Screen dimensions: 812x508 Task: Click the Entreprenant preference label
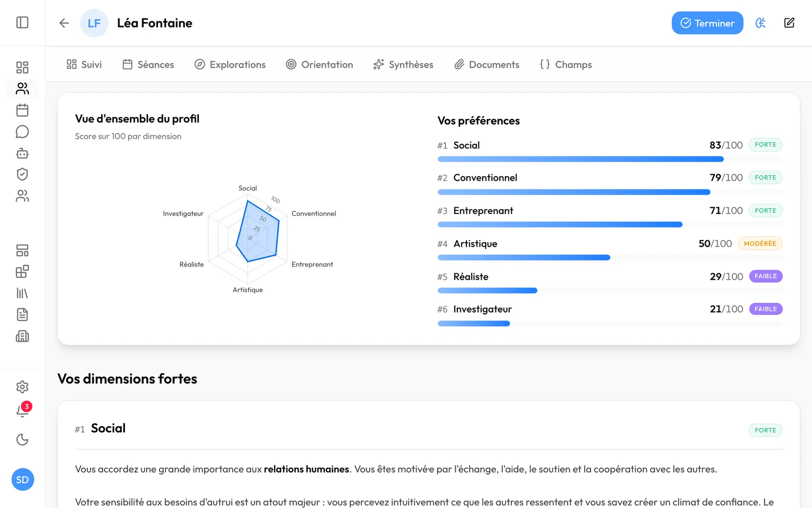click(x=483, y=211)
